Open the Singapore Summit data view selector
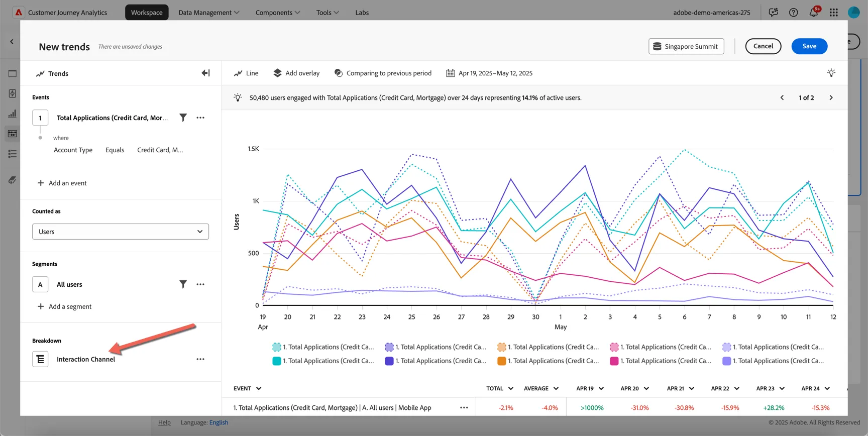The width and height of the screenshot is (868, 436). [x=686, y=46]
